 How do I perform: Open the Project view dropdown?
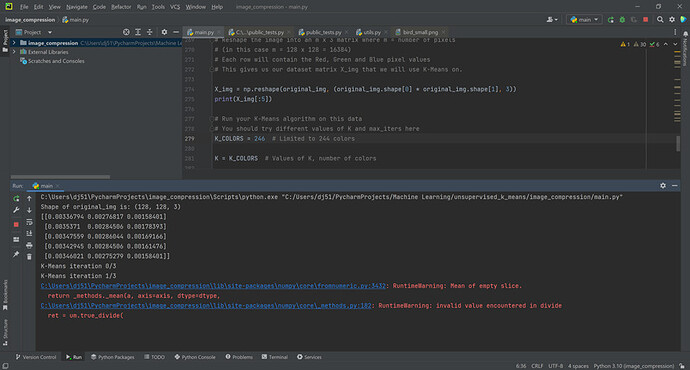click(34, 32)
